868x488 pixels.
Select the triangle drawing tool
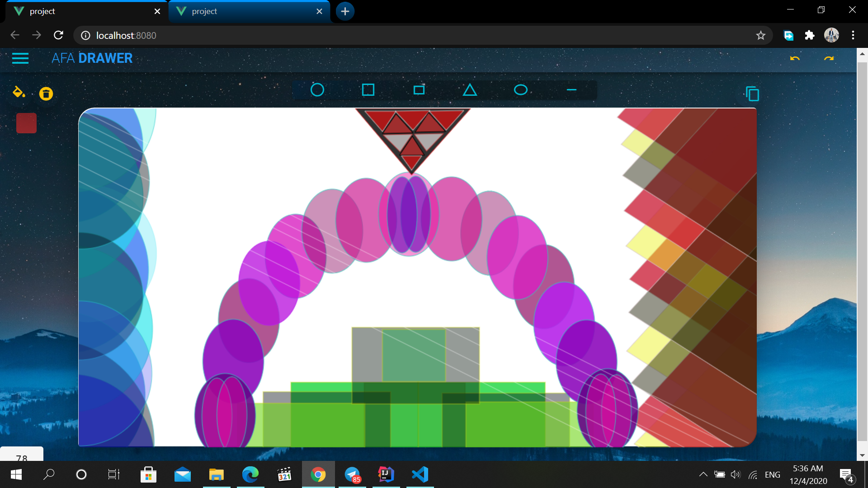click(470, 89)
